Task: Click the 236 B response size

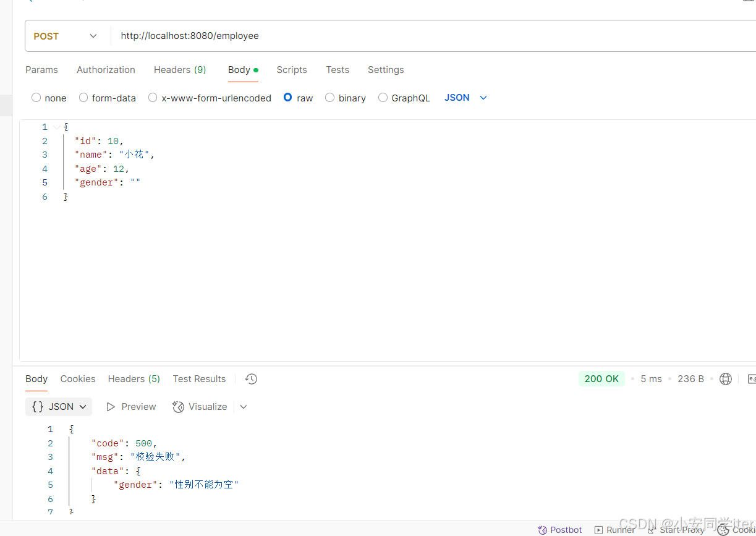Action: pyautogui.click(x=690, y=379)
